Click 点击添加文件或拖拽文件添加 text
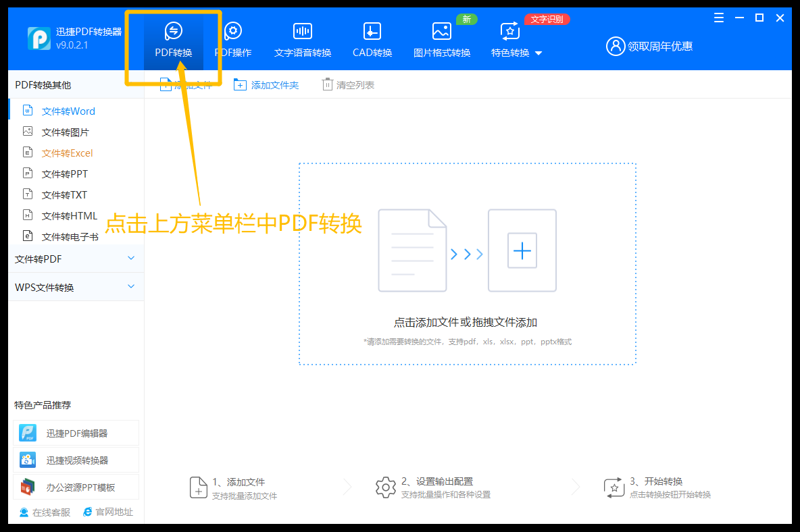The width and height of the screenshot is (800, 532). [x=466, y=323]
